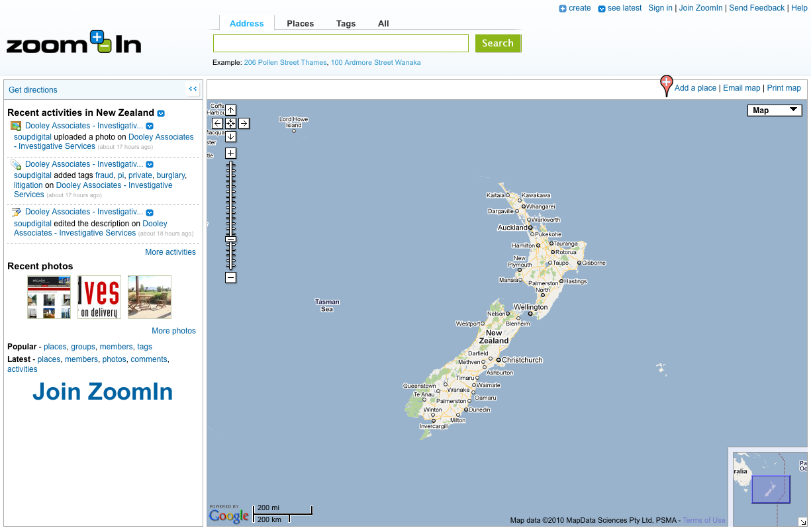Click the Add a place link
The height and width of the screenshot is (532, 811).
click(x=695, y=88)
